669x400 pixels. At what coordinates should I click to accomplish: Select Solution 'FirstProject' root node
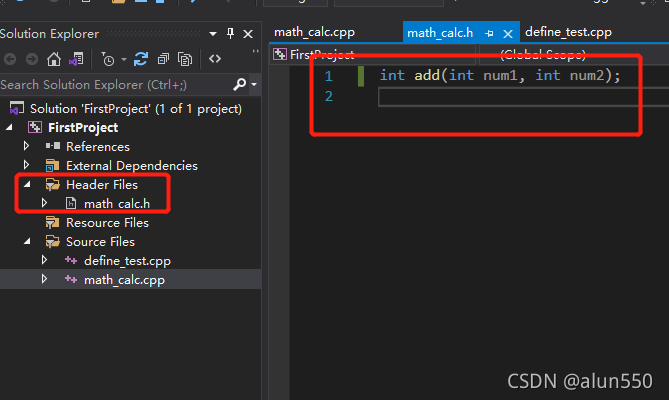point(136,109)
